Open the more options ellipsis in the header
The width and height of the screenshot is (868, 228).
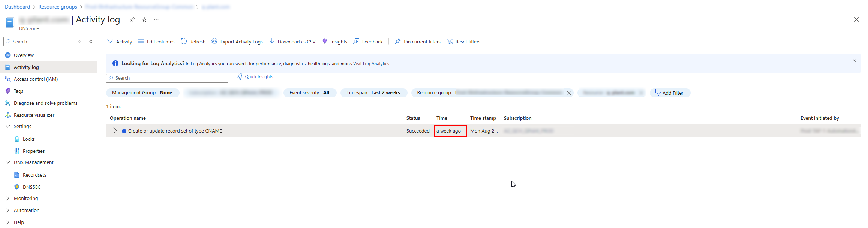156,20
